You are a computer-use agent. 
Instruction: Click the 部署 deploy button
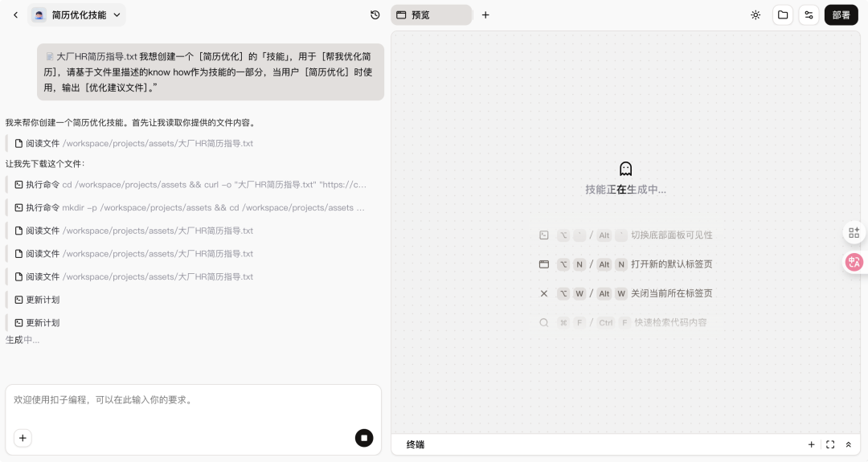[x=841, y=14]
